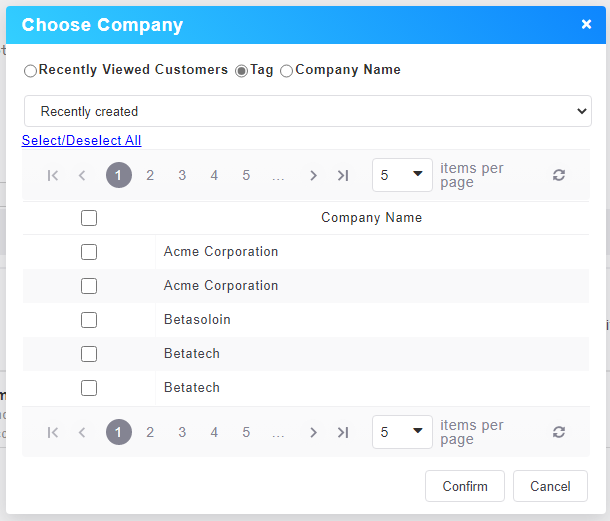Go to next page in bottom pager
610x521 pixels.
click(x=313, y=433)
